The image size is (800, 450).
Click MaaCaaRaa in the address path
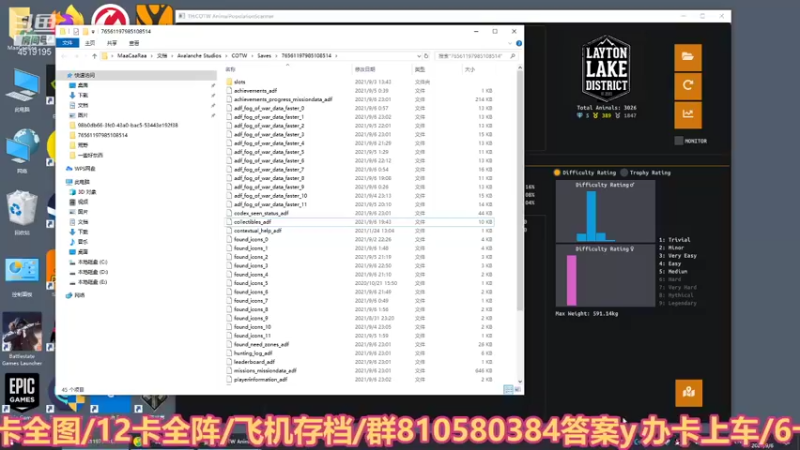point(132,56)
